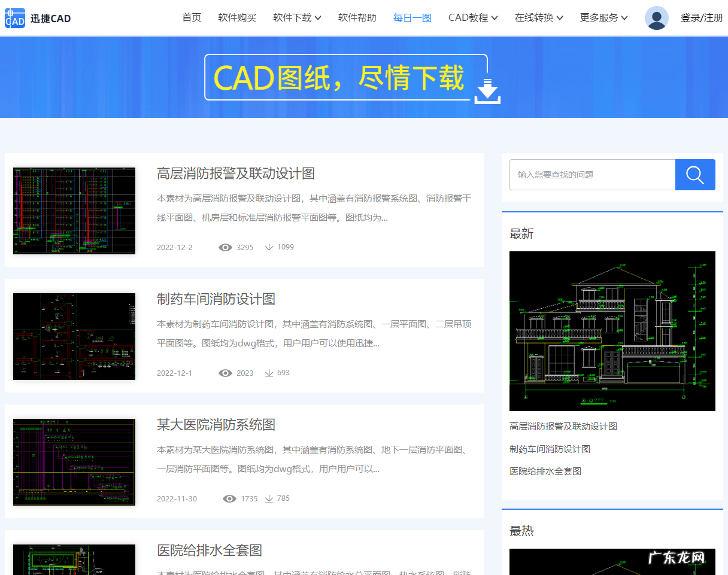Click the view count icon showing 1735
The height and width of the screenshot is (575, 728).
[229, 498]
